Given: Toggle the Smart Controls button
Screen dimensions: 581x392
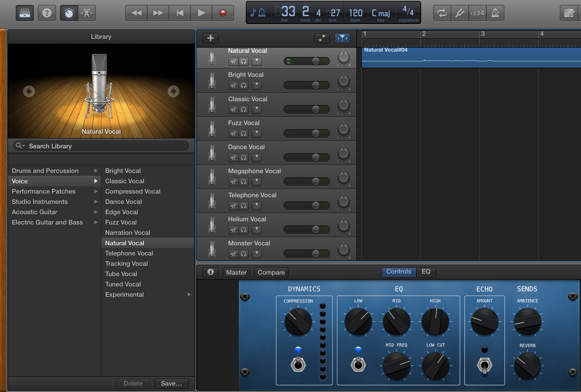Looking at the screenshot, I should (x=69, y=13).
